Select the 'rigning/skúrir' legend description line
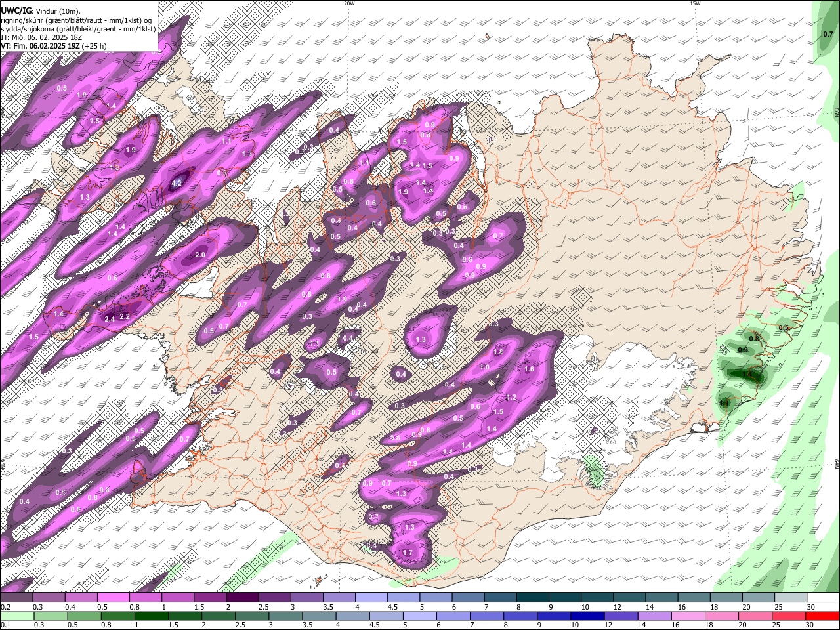840x630 pixels. (77, 20)
